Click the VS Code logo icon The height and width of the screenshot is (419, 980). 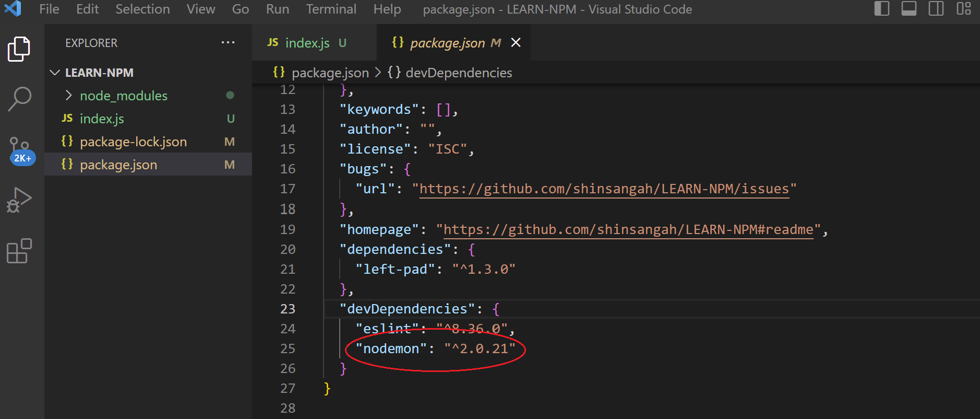13,8
